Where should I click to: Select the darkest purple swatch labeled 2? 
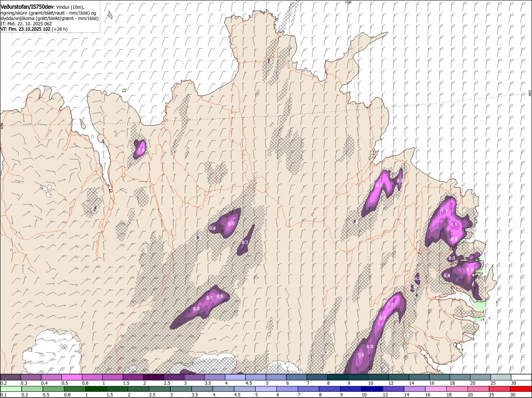pos(153,377)
